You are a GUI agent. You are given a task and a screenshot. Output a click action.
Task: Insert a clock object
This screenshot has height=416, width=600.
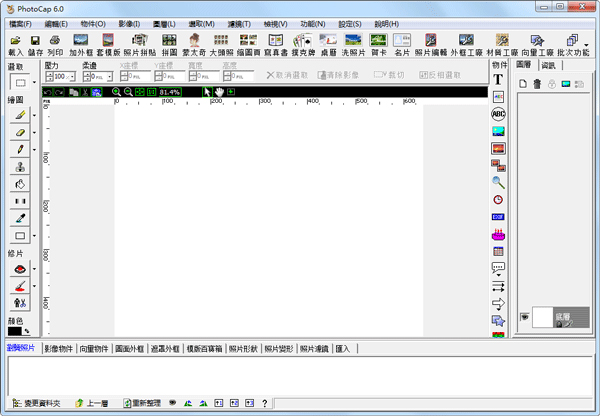498,200
